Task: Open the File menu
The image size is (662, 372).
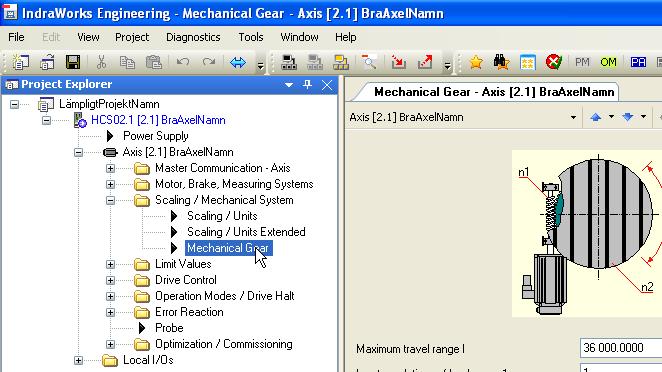Action: (16, 37)
